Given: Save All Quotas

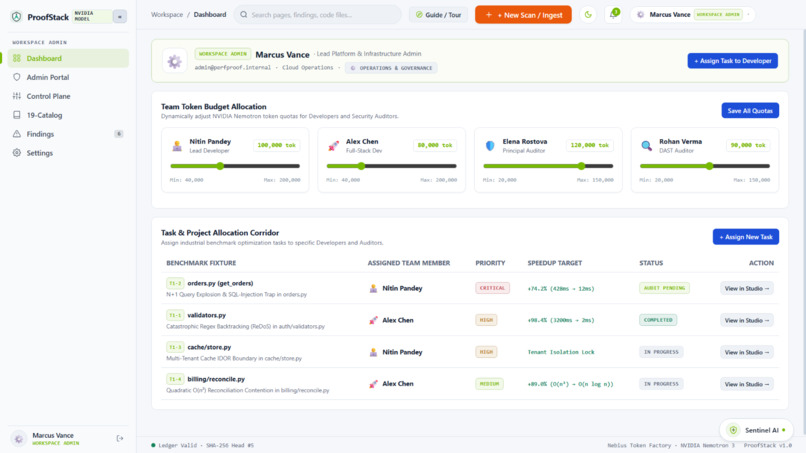Looking at the screenshot, I should click(x=750, y=111).
